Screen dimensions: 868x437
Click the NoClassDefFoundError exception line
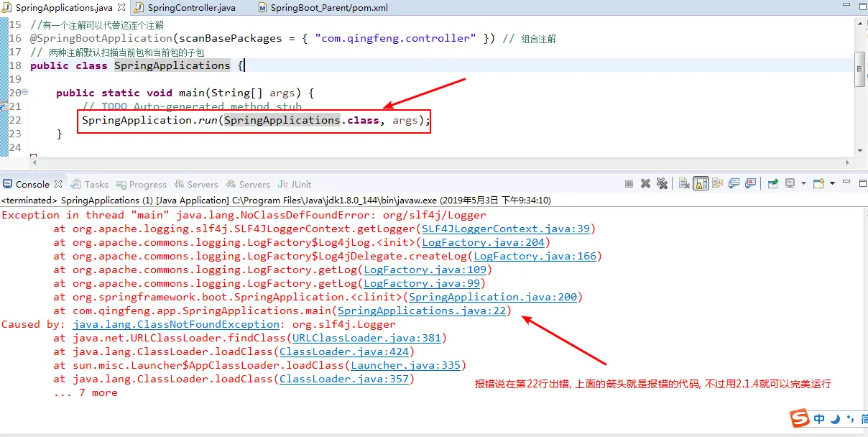click(x=244, y=215)
